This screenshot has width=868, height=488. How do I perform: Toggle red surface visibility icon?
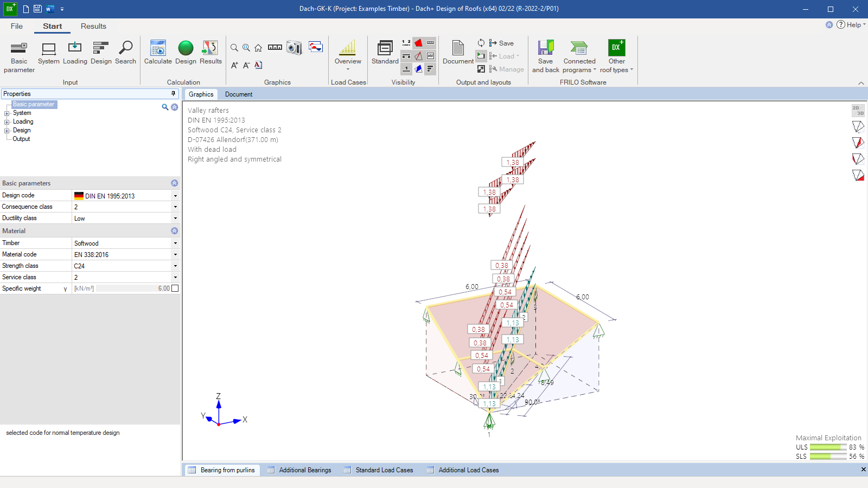pyautogui.click(x=418, y=43)
